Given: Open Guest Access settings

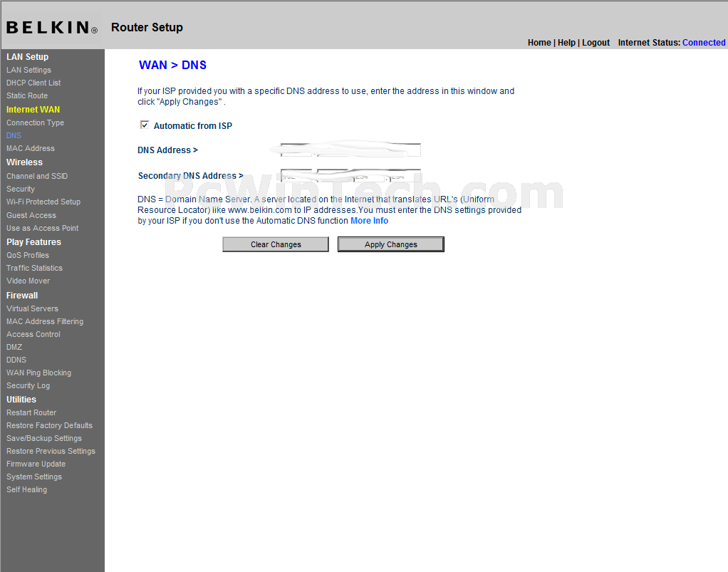Looking at the screenshot, I should pyautogui.click(x=31, y=215).
